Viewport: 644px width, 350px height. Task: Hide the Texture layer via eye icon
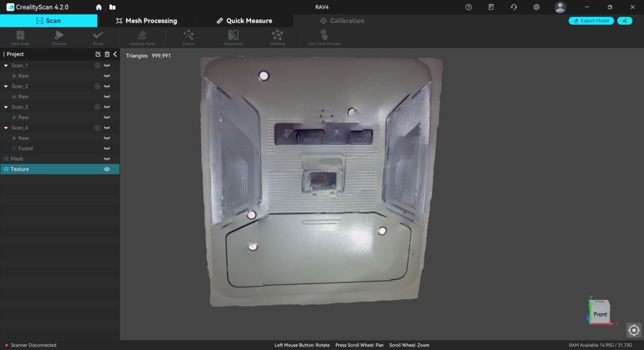107,169
